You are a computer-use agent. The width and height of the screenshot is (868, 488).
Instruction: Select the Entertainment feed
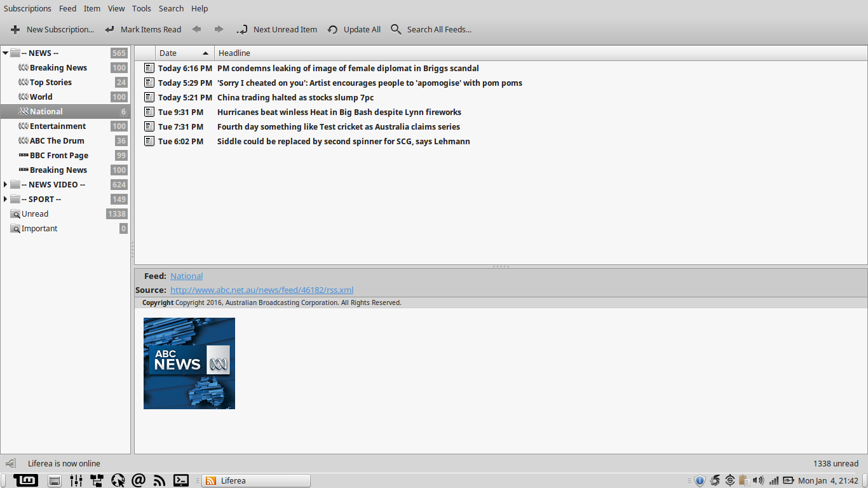[x=65, y=126]
